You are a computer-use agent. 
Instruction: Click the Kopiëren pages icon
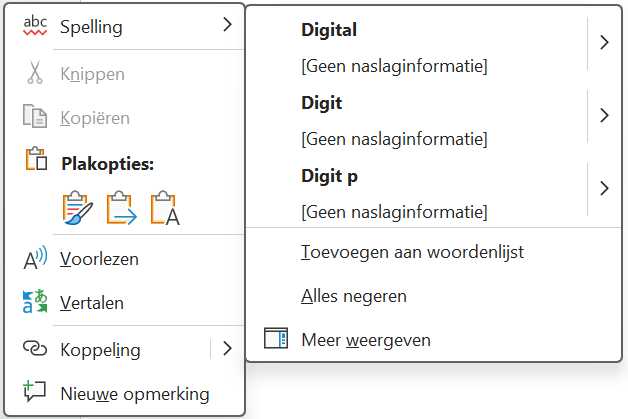click(x=35, y=117)
